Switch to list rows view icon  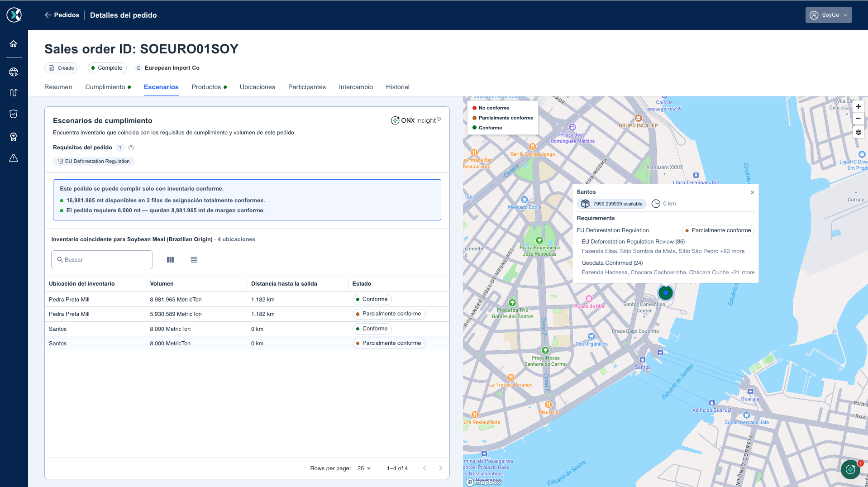point(194,260)
